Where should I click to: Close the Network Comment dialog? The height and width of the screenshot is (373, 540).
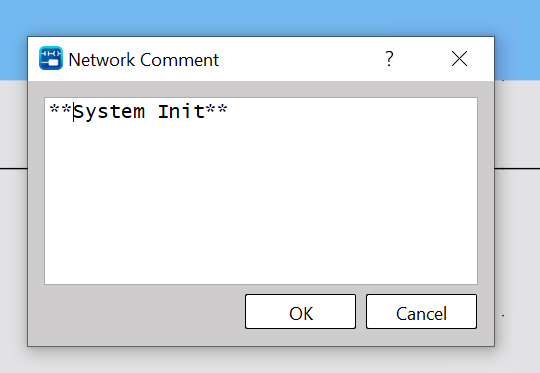point(459,59)
